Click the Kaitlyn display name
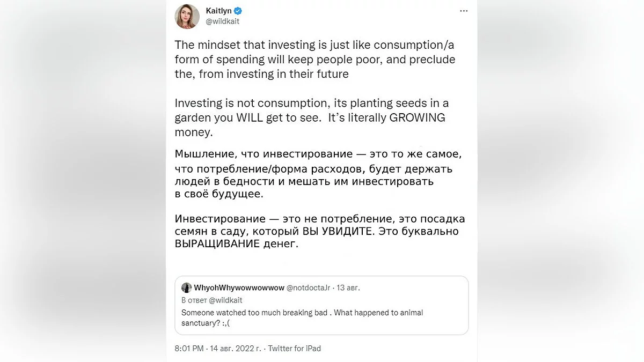This screenshot has width=644, height=362. coord(218,11)
